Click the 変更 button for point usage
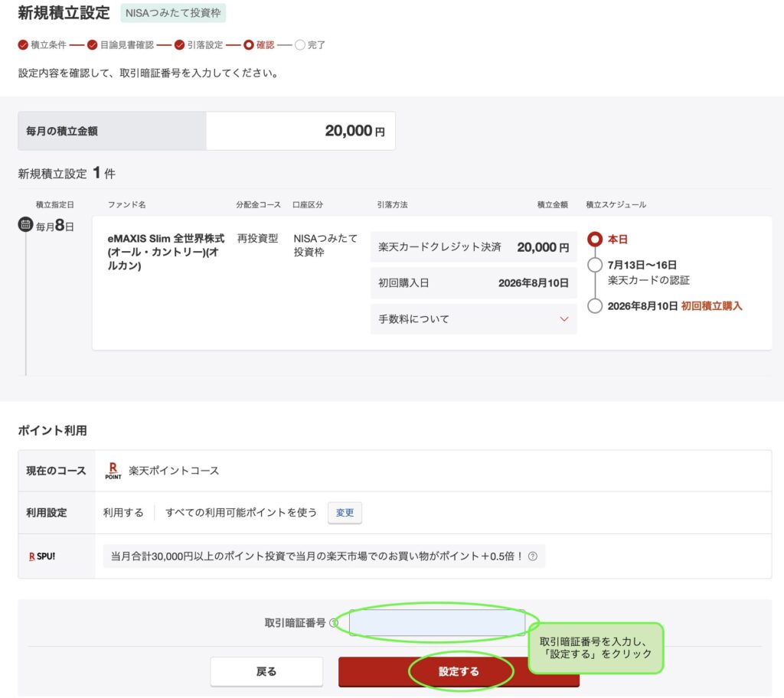 pos(345,513)
